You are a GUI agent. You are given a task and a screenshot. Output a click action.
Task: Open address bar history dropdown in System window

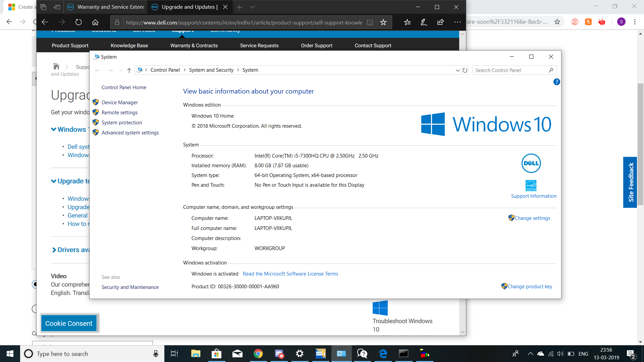[458, 70]
